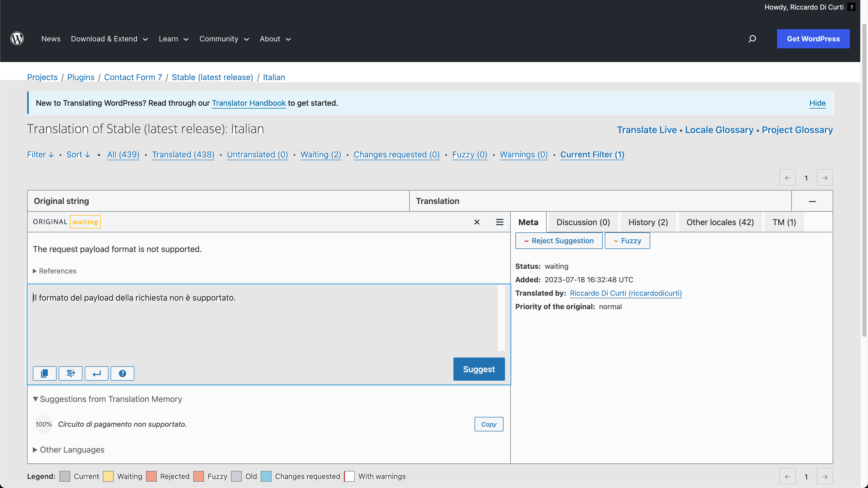The height and width of the screenshot is (488, 868).
Task: Click the Changes requested legend swatch
Action: coord(266,477)
